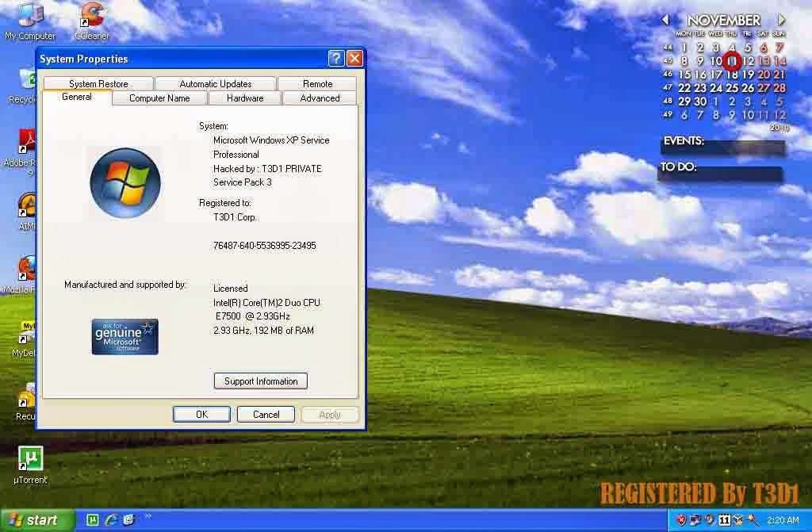Click the NOVEMBER month title in calendar
The image size is (812, 532).
point(723,20)
